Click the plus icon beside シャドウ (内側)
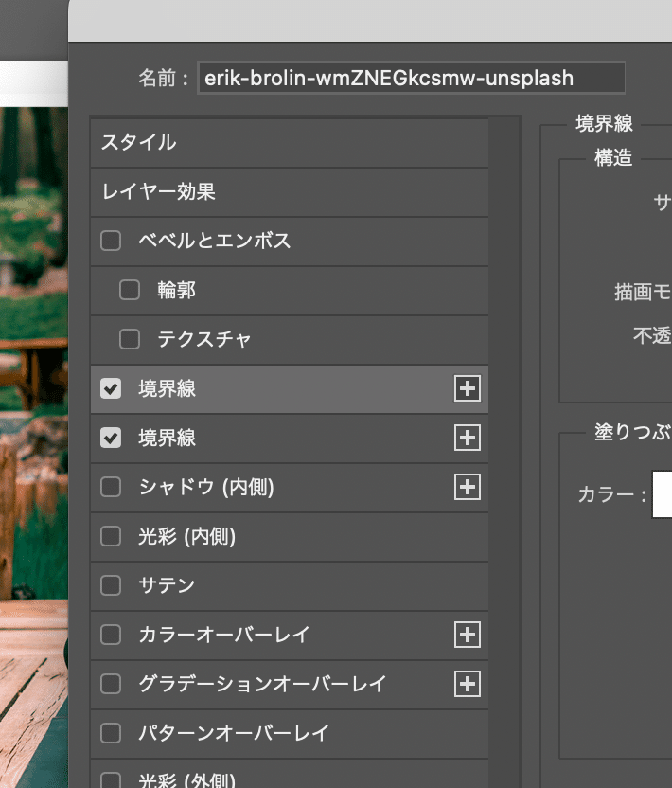The width and height of the screenshot is (672, 788). click(468, 487)
